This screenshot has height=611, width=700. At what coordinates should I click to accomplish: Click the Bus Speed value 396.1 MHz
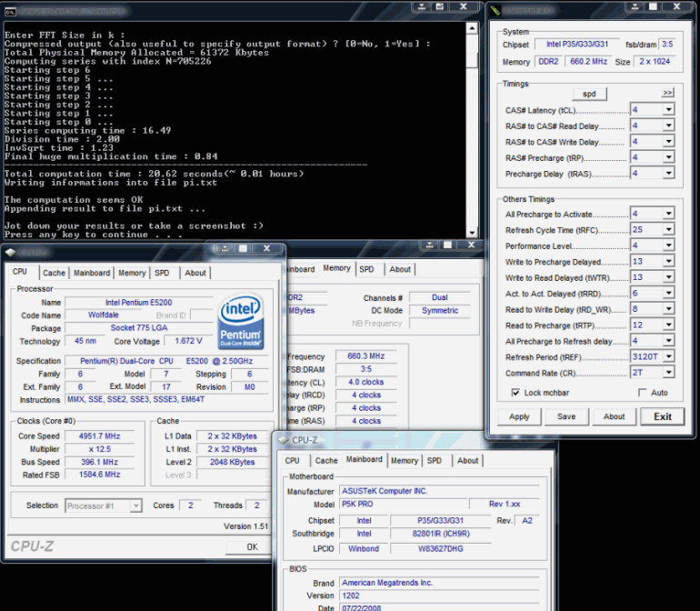click(100, 462)
